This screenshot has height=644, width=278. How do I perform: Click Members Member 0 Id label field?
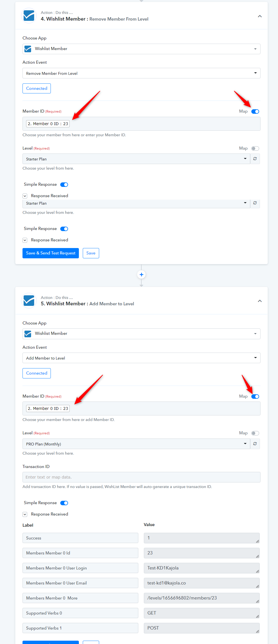(x=80, y=553)
